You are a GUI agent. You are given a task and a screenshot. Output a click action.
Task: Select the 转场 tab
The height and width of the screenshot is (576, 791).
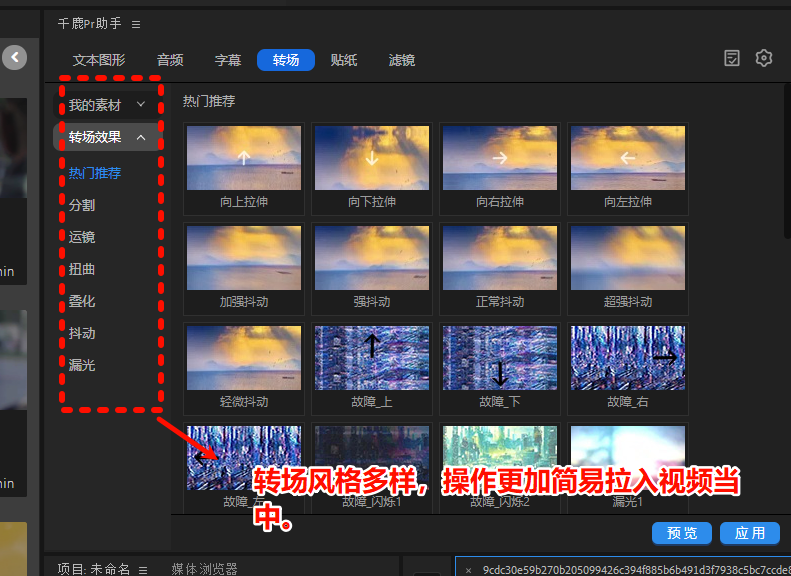pos(286,60)
